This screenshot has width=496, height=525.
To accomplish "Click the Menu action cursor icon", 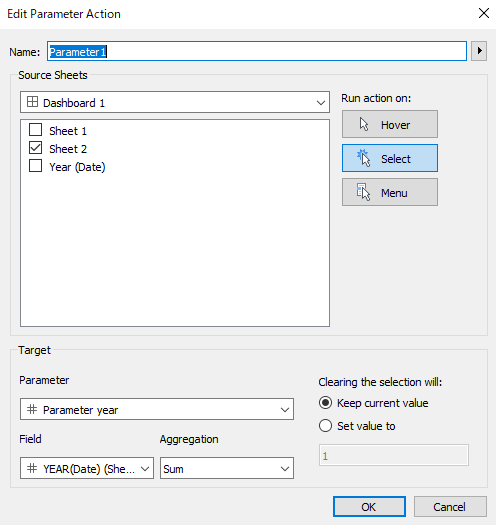I will tap(363, 192).
